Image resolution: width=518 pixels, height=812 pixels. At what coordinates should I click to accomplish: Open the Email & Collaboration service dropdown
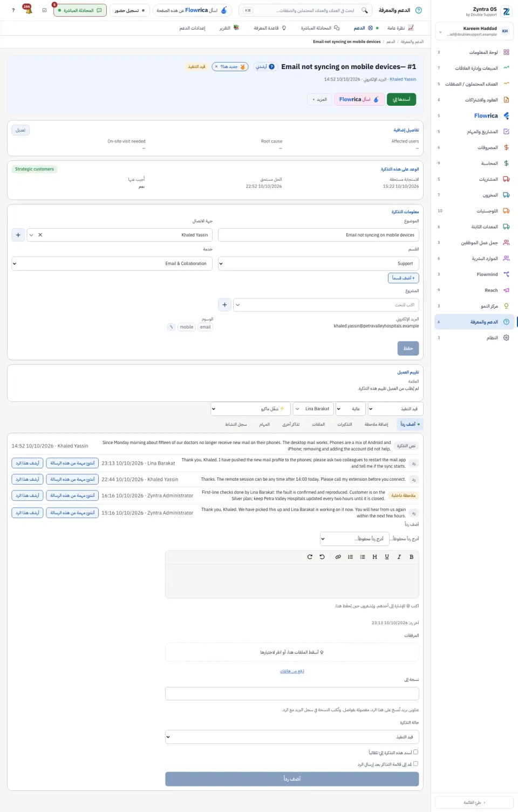[112, 263]
